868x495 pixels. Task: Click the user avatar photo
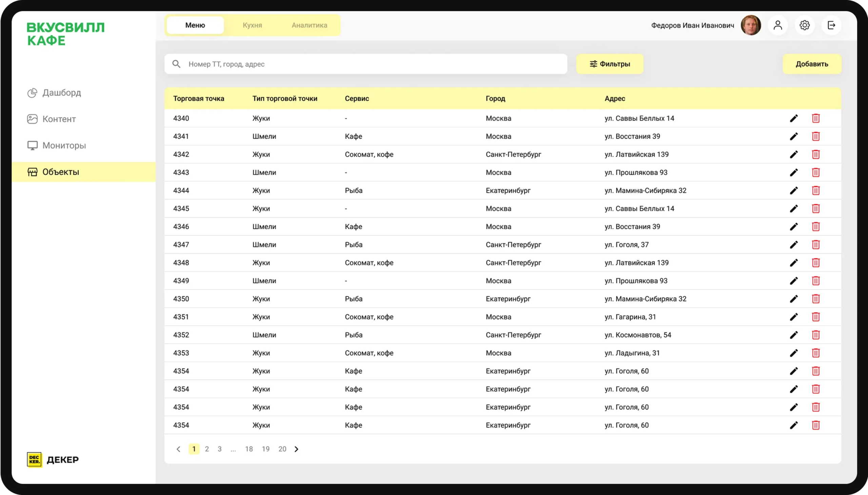click(x=751, y=25)
